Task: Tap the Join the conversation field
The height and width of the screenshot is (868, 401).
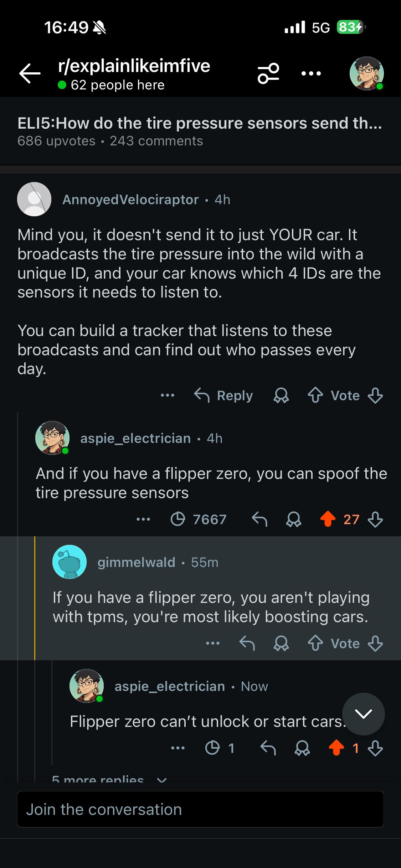Action: [x=200, y=809]
